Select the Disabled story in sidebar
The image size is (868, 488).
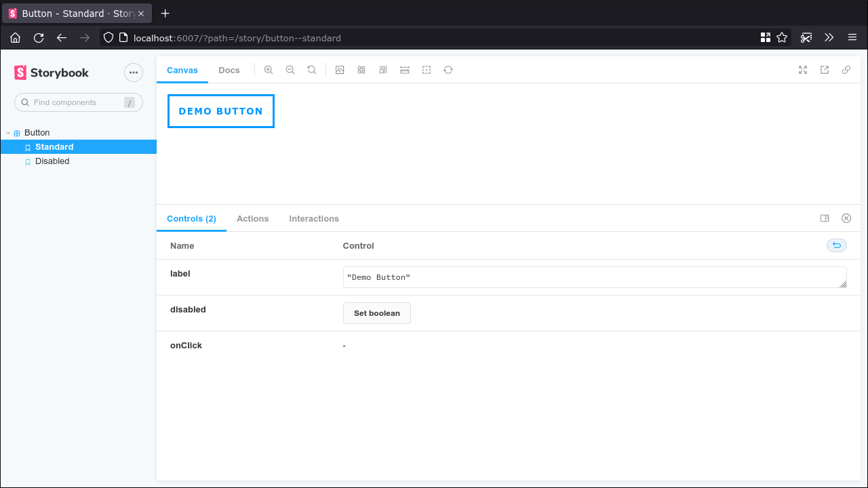52,161
